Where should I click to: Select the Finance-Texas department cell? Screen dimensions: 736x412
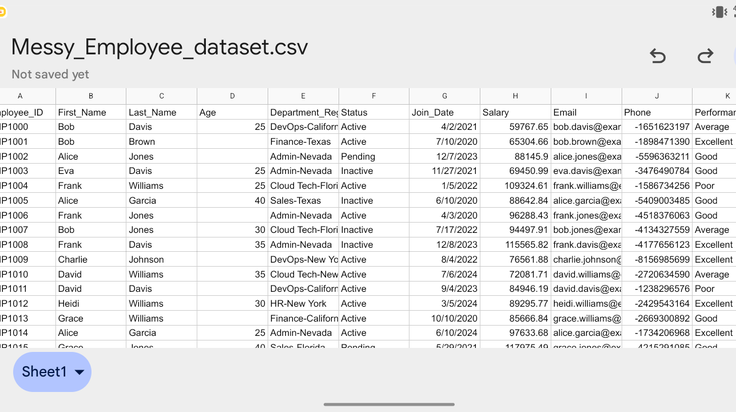[x=303, y=142]
